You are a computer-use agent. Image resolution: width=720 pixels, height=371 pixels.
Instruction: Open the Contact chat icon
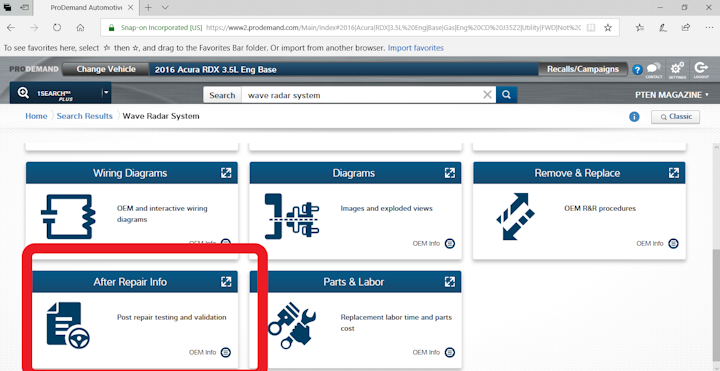pyautogui.click(x=653, y=70)
